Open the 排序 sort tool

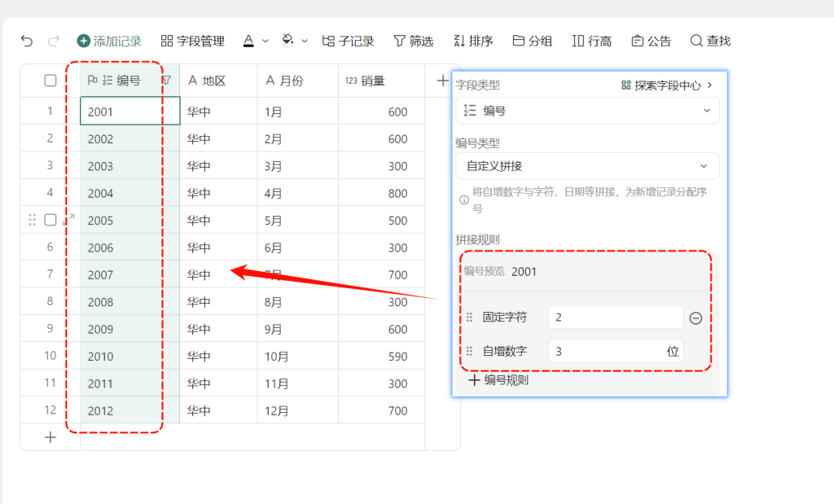[473, 41]
